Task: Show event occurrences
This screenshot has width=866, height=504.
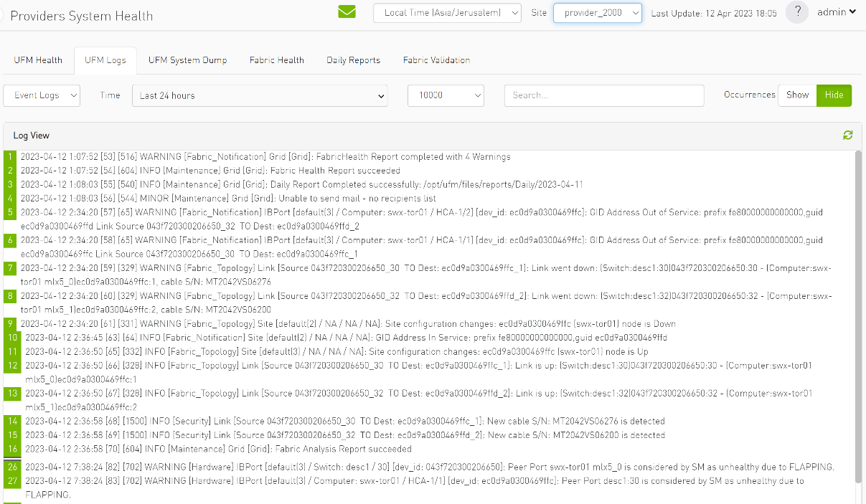Action: click(796, 95)
